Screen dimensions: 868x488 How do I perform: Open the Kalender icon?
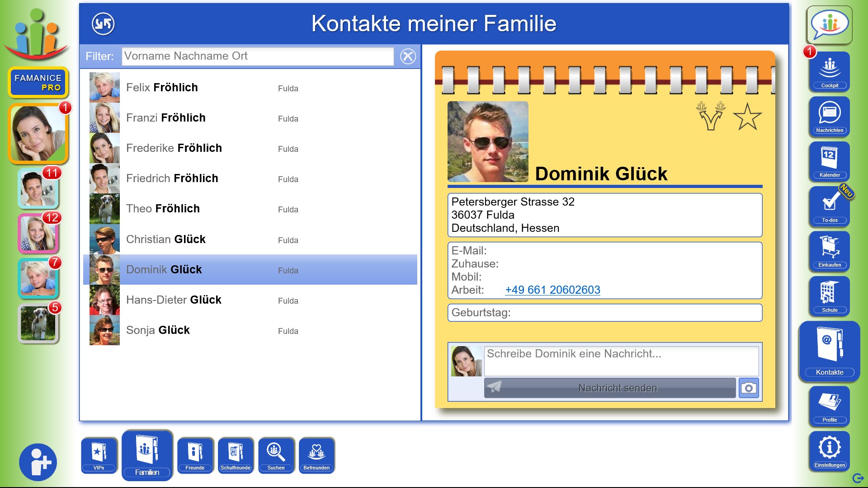(829, 161)
